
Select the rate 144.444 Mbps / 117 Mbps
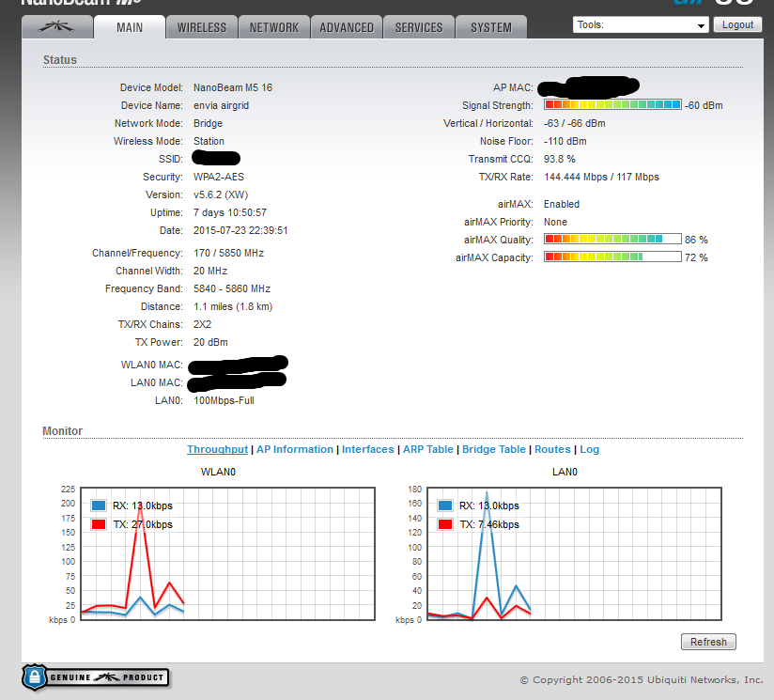pos(601,177)
